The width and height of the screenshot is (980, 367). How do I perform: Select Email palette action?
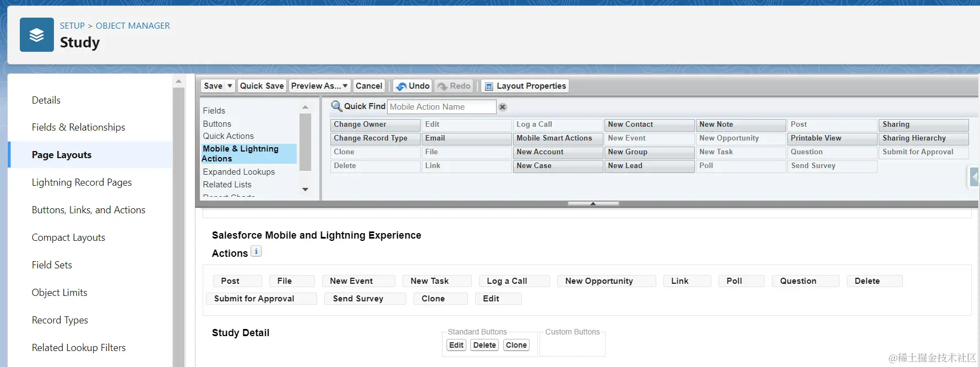tap(467, 138)
